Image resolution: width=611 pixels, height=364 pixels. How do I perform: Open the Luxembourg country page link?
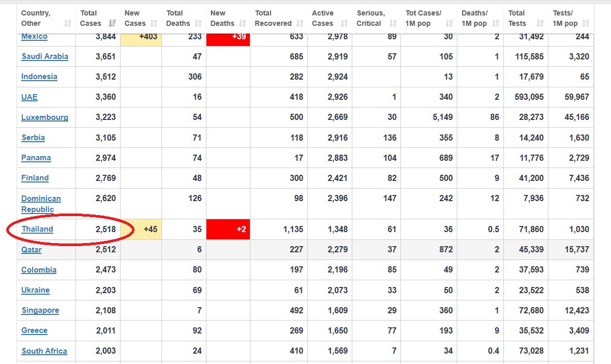click(x=44, y=117)
